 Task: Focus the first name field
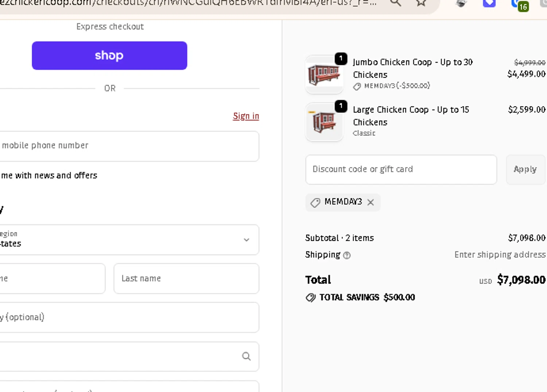point(53,279)
